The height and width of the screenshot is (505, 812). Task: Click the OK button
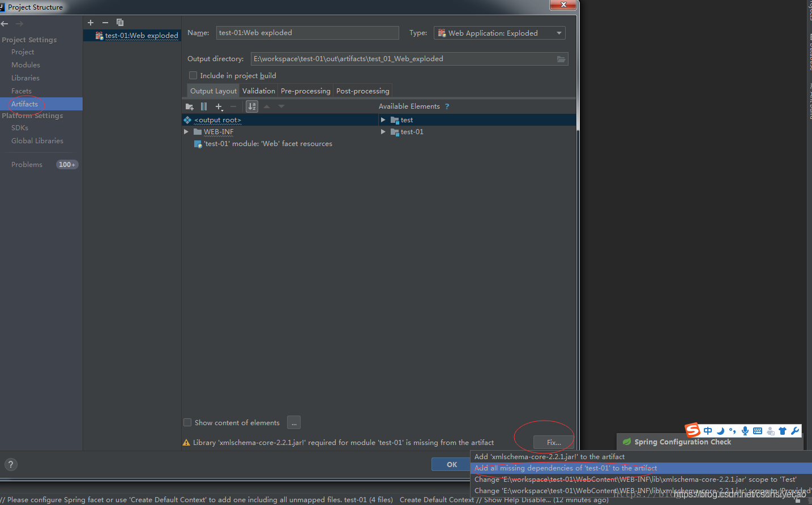point(451,464)
